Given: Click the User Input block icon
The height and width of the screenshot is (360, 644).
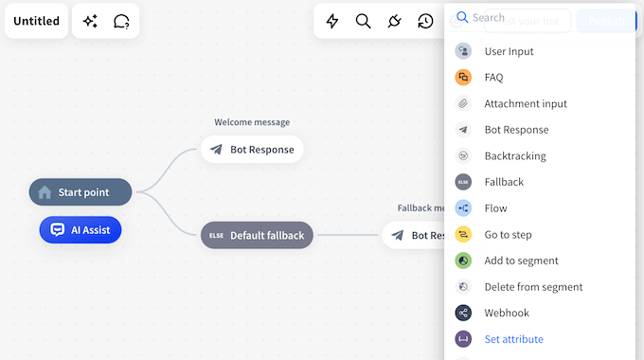Looking at the screenshot, I should tap(463, 51).
